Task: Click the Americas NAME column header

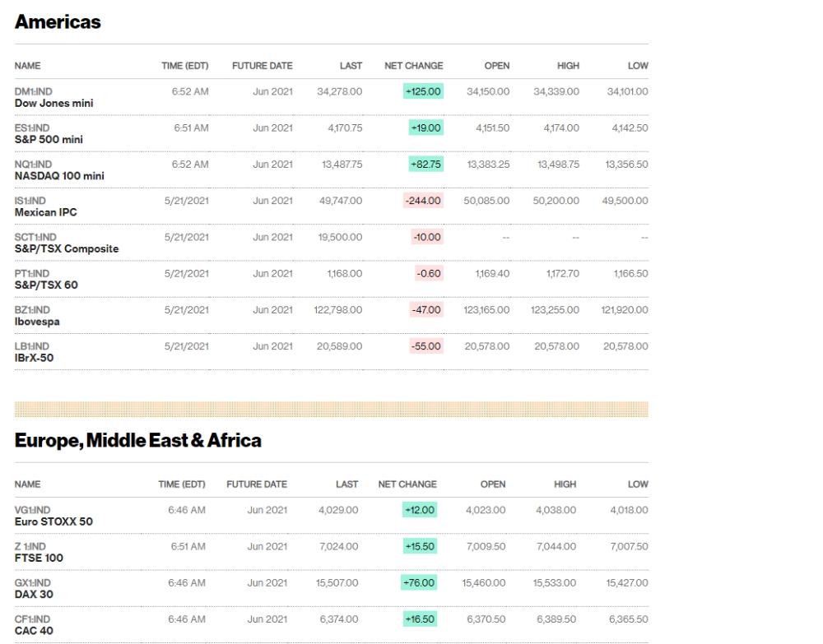Action: (28, 66)
